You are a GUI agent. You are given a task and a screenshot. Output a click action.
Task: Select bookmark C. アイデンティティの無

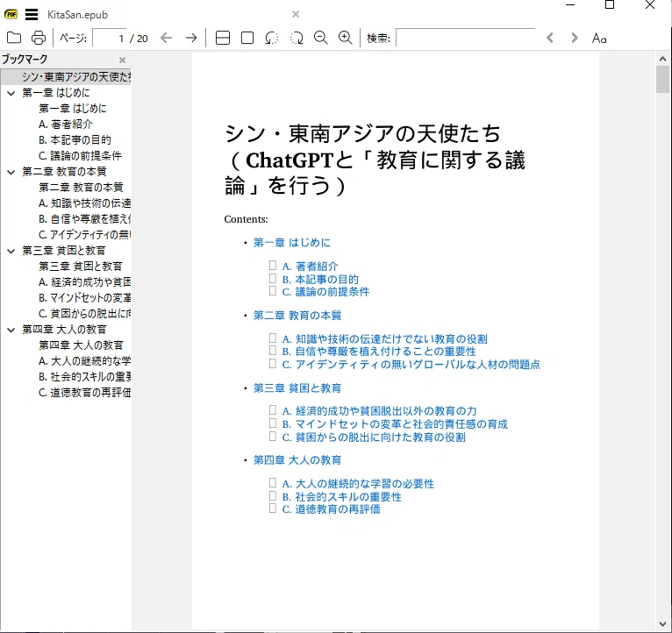(x=84, y=235)
